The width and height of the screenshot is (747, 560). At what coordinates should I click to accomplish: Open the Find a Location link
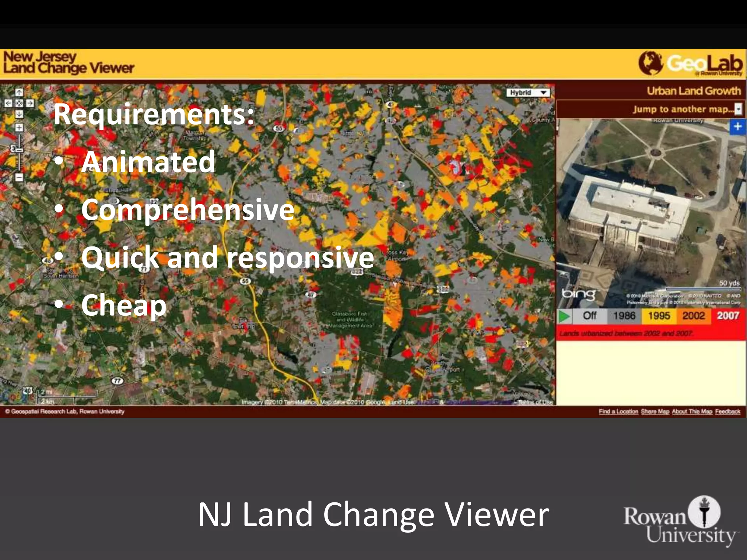pyautogui.click(x=618, y=411)
